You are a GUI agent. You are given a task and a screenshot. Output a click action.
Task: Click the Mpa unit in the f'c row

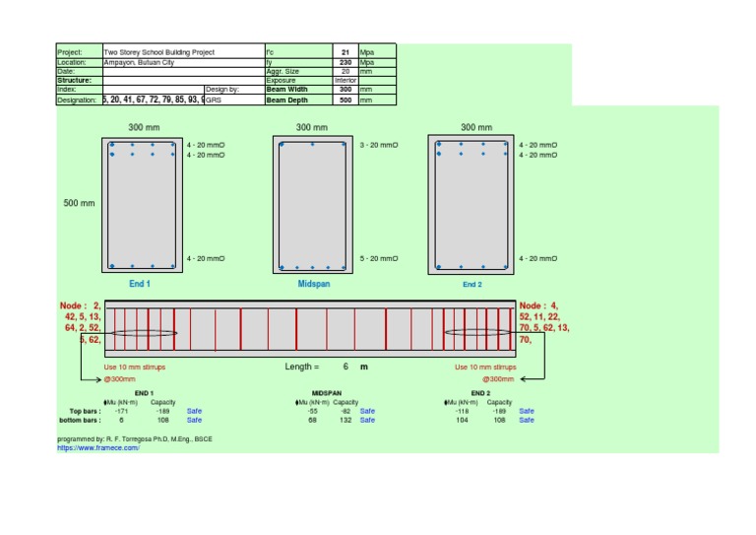tap(377, 51)
